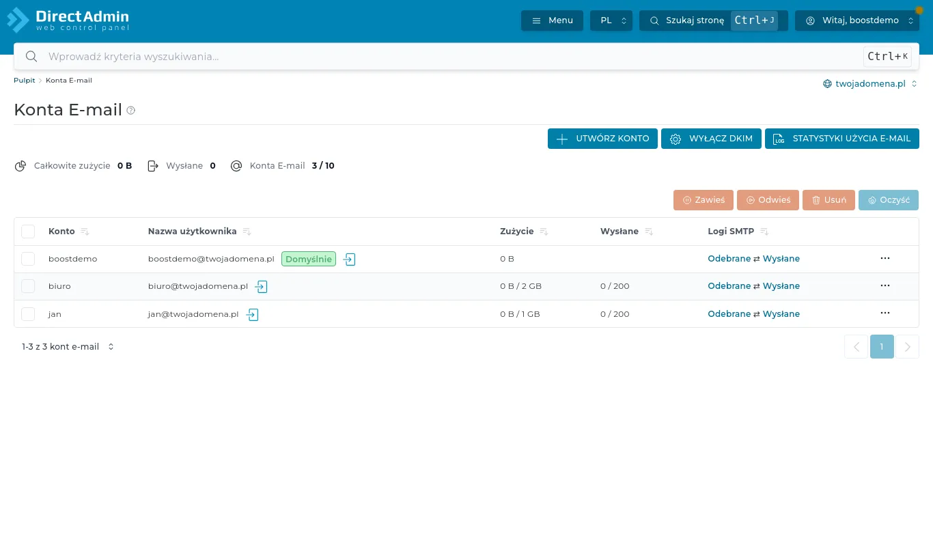Viewport: 933px width, 560px height.
Task: Open the rows-per-page selector 1-3 z 3
Action: [68, 347]
